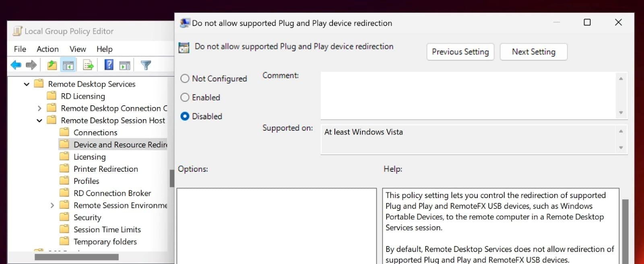Open the Action menu
The image size is (644, 264).
tap(47, 49)
